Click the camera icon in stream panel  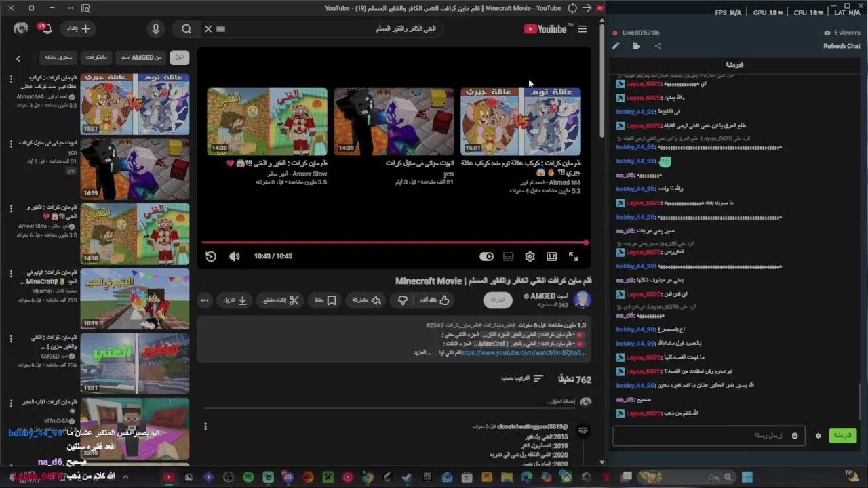(636, 46)
